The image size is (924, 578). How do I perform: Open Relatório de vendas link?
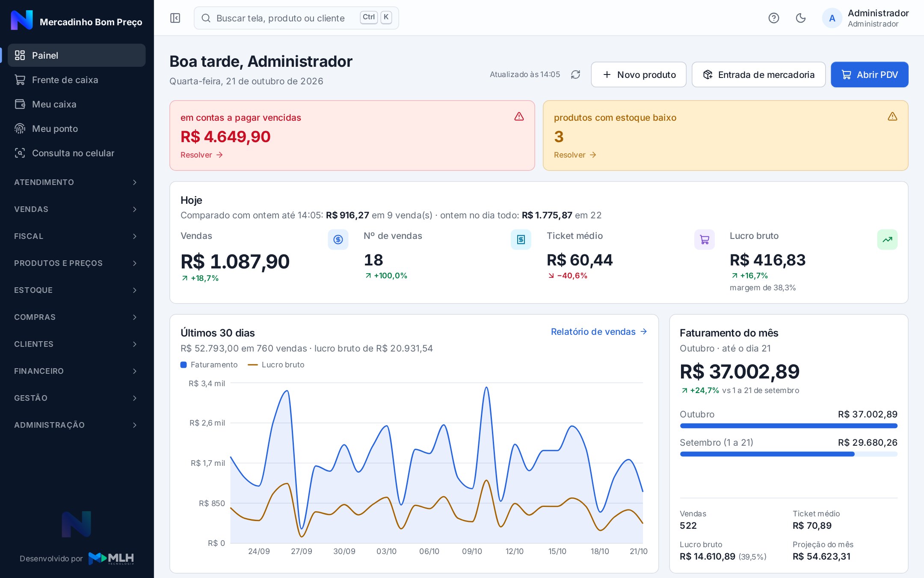coord(599,332)
